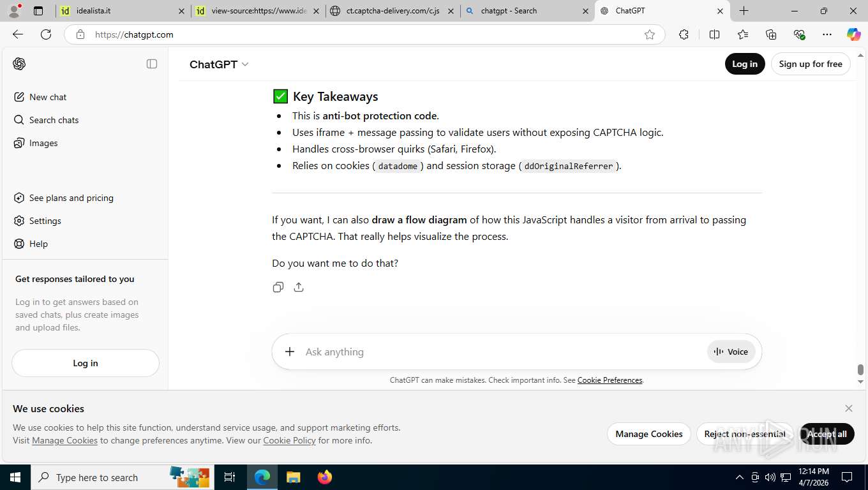Open Search chats
Screen dimensions: 868x490
pyautogui.click(x=86, y=120)
